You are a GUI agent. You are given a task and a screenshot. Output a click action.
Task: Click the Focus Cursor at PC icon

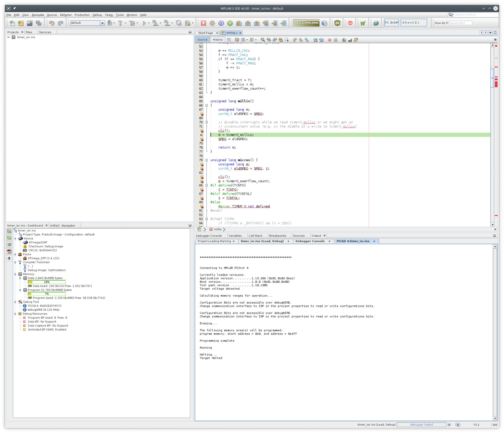coord(283,23)
